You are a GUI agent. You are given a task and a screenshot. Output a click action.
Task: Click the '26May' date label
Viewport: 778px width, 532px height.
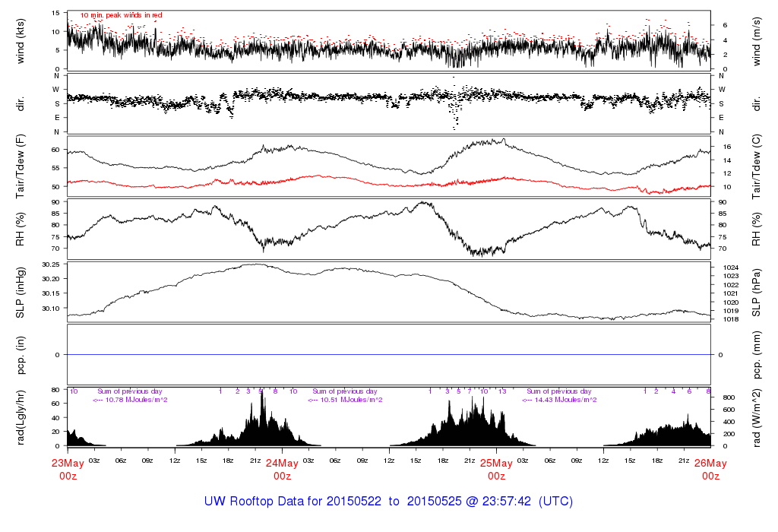click(x=710, y=464)
